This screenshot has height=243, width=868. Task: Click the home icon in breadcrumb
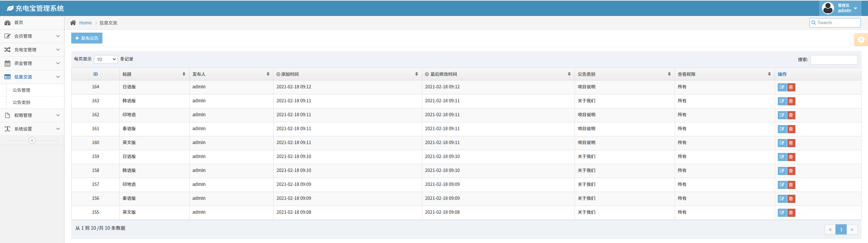click(x=73, y=23)
